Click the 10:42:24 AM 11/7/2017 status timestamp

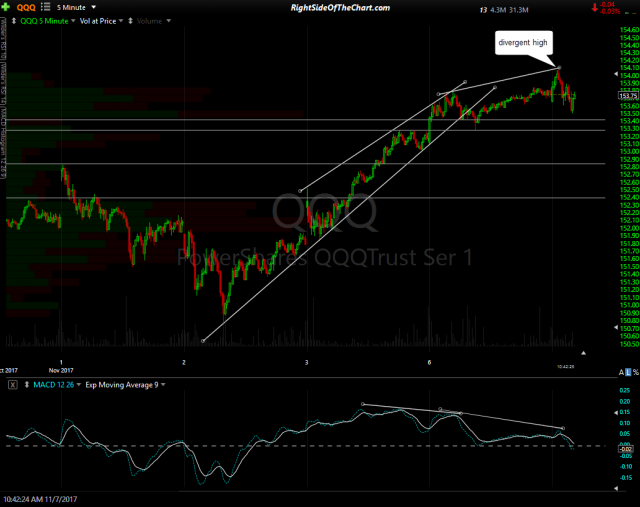[x=40, y=499]
